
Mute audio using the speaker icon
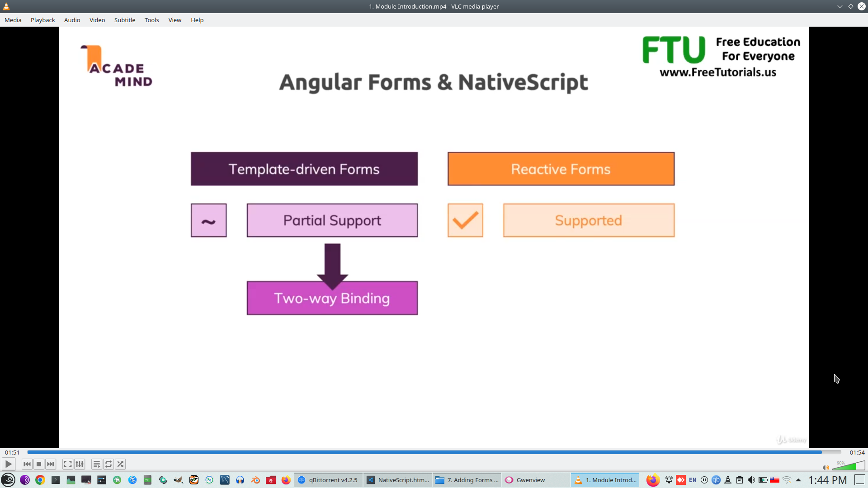point(826,468)
